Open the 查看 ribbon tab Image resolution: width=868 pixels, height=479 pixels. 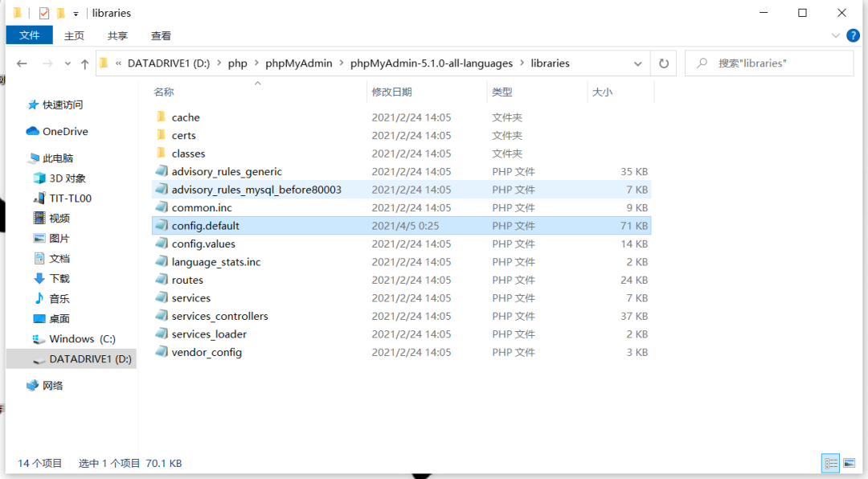click(x=161, y=36)
